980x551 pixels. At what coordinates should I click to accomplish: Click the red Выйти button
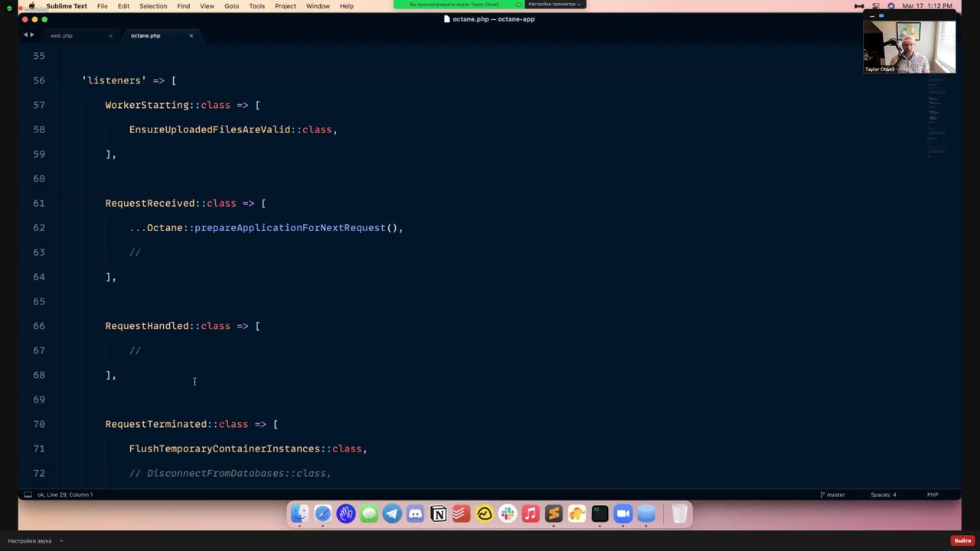tap(962, 541)
